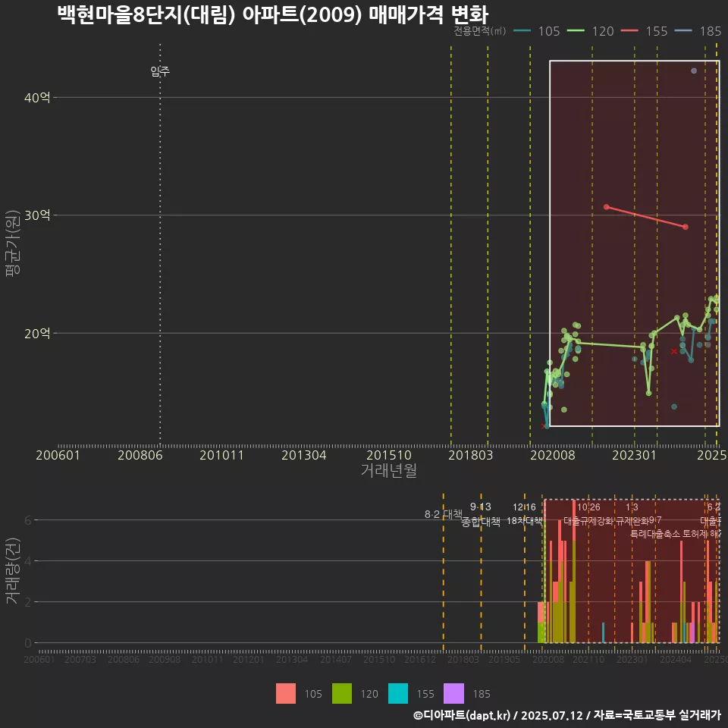This screenshot has height=728, width=728.
Task: Select the 20억 y-axis label
Action: click(x=37, y=333)
